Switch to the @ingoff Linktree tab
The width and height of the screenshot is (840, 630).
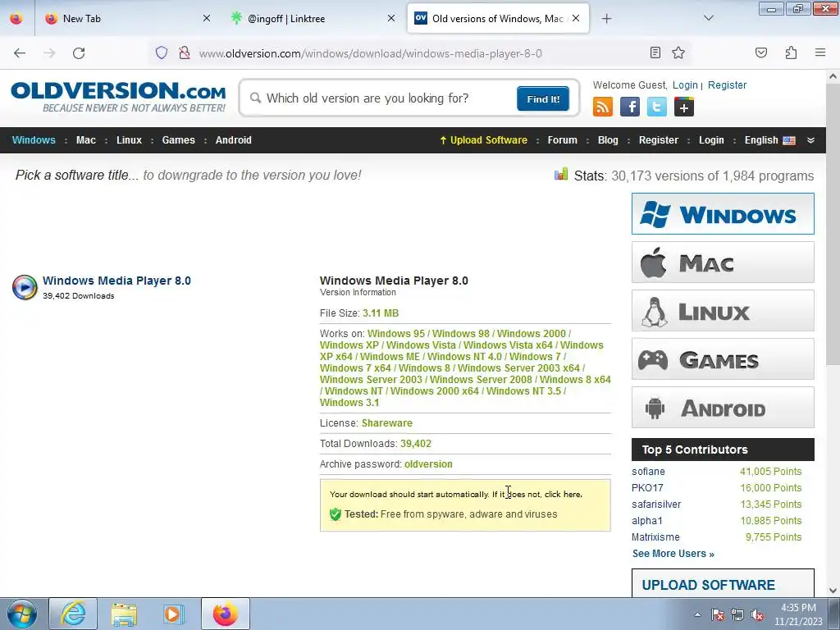[x=313, y=19]
